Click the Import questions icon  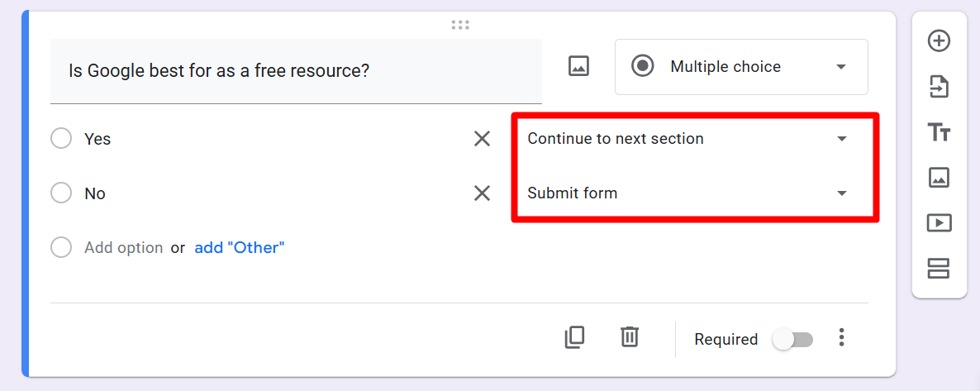pyautogui.click(x=939, y=87)
